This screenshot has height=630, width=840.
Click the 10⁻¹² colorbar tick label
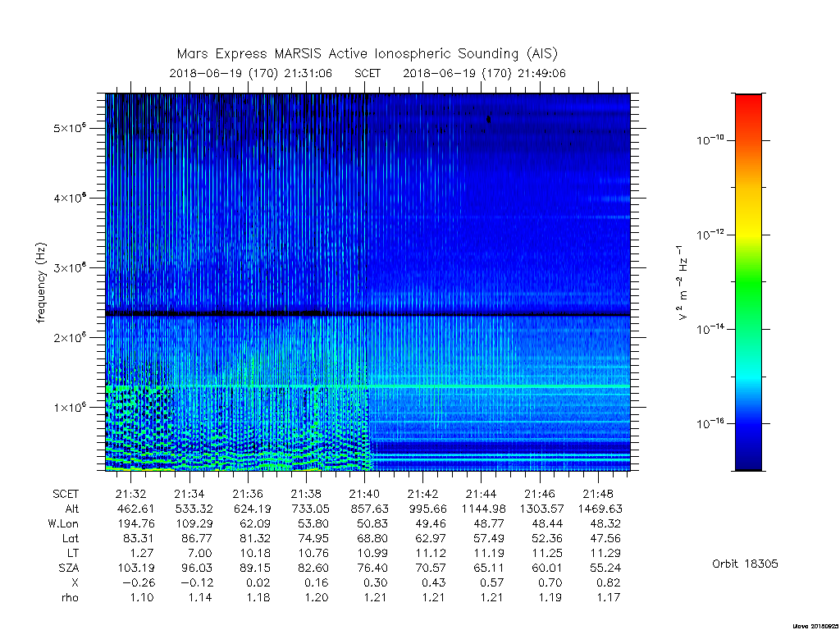710,235
